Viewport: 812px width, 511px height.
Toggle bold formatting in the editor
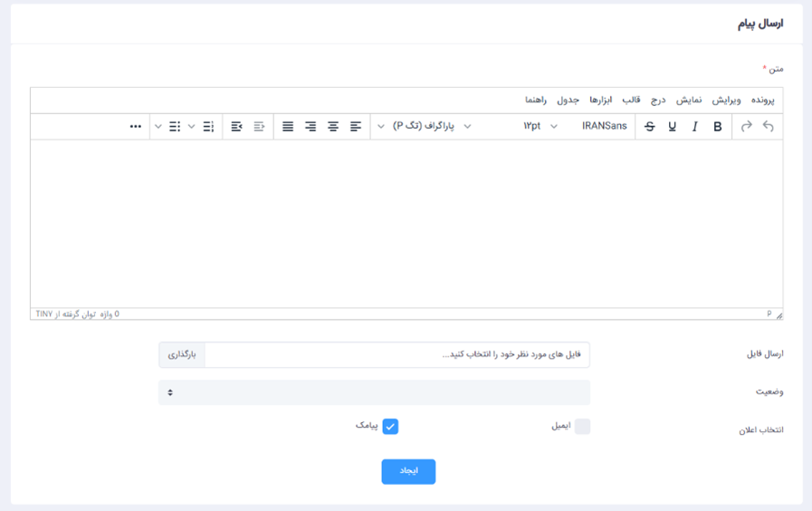tap(717, 127)
